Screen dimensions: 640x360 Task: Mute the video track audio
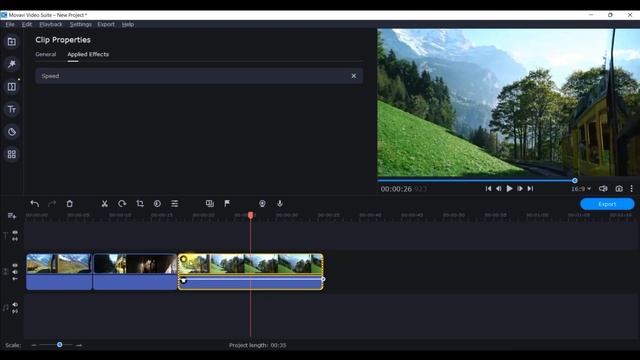pos(15,272)
